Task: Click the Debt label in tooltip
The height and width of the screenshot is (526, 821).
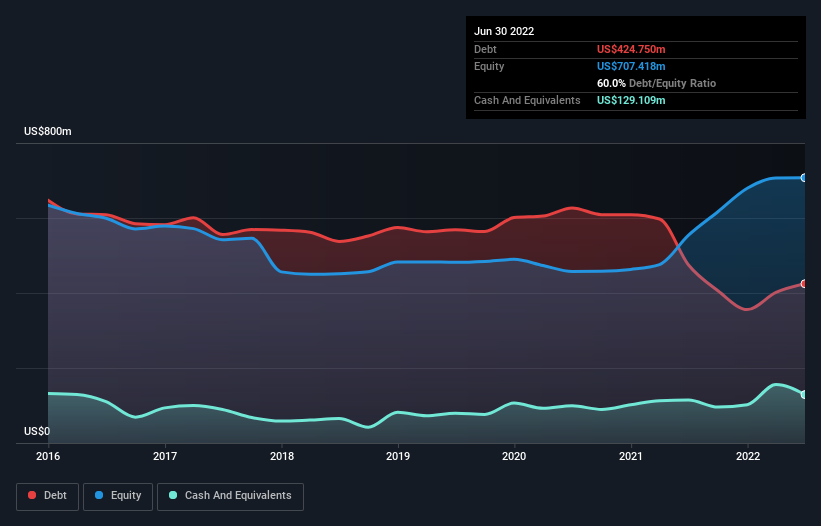Action: [485, 49]
